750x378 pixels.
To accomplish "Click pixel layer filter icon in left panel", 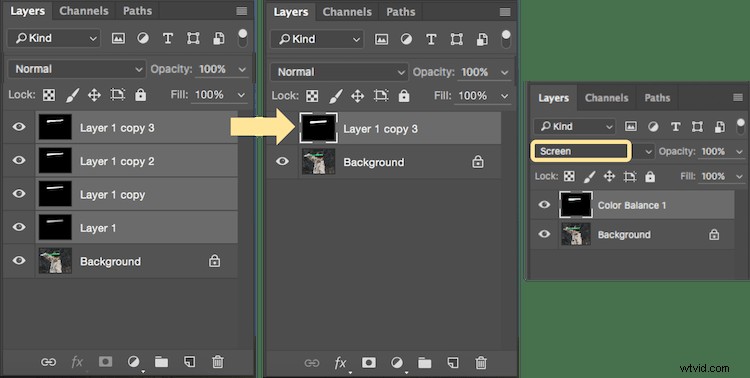I will [x=118, y=38].
